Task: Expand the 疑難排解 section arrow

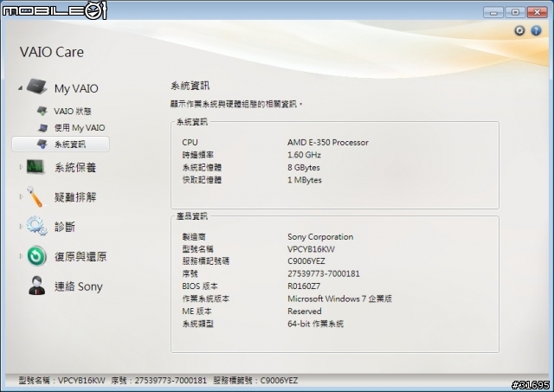Action: tap(21, 196)
